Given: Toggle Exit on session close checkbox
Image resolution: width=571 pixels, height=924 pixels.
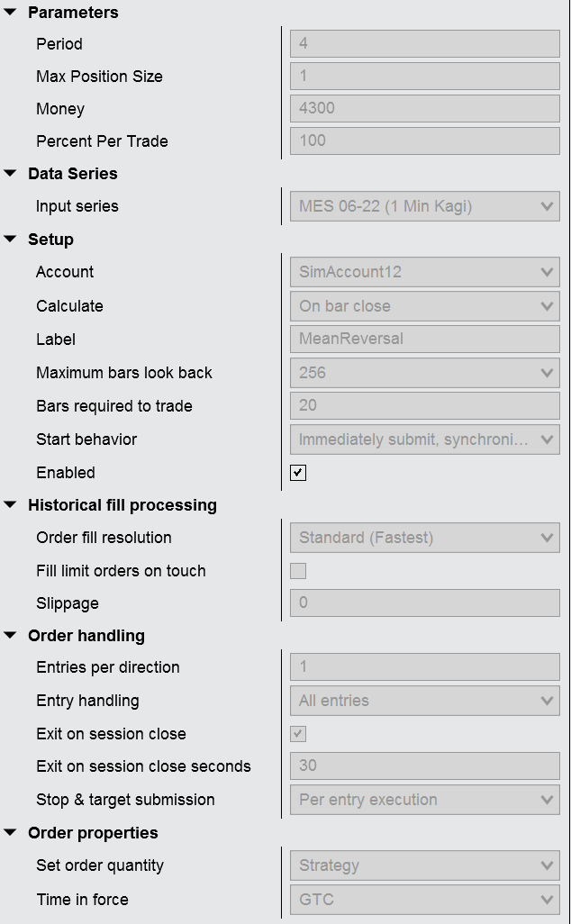Looking at the screenshot, I should [298, 734].
